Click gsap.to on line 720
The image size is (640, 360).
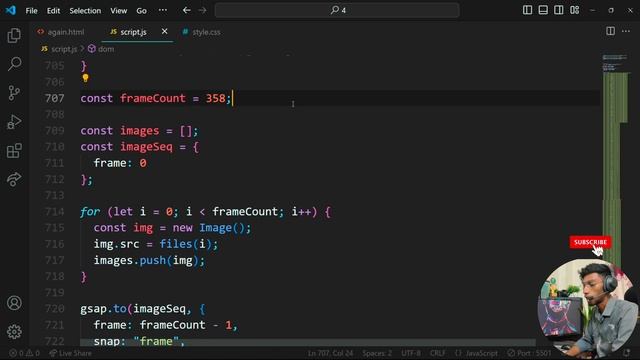(x=103, y=309)
